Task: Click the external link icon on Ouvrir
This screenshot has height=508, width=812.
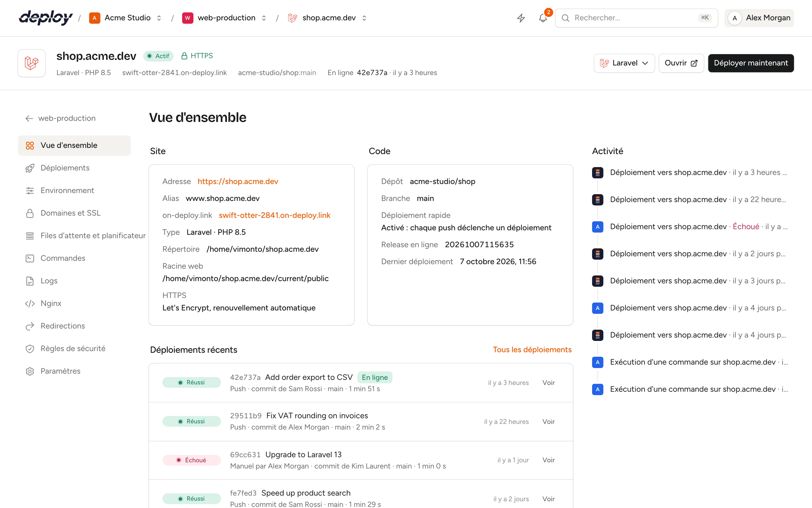Action: click(694, 63)
